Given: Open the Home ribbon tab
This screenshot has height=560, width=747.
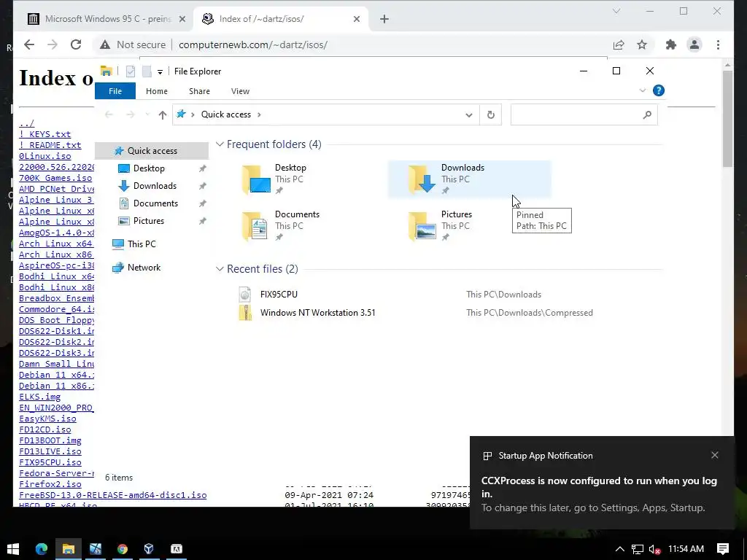Looking at the screenshot, I should pyautogui.click(x=157, y=91).
